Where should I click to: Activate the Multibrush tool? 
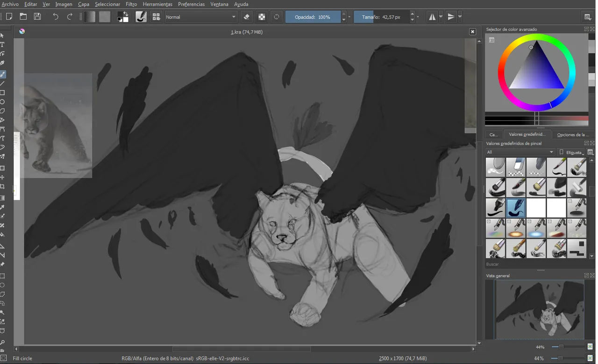coord(2,157)
